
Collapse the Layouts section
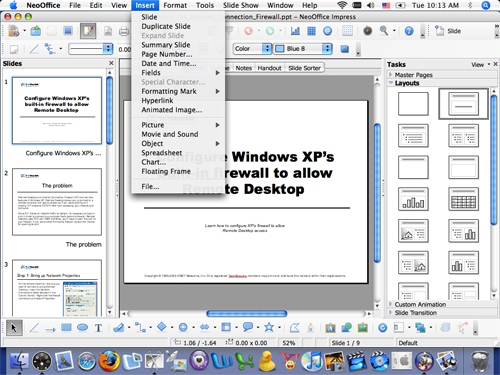[x=407, y=83]
